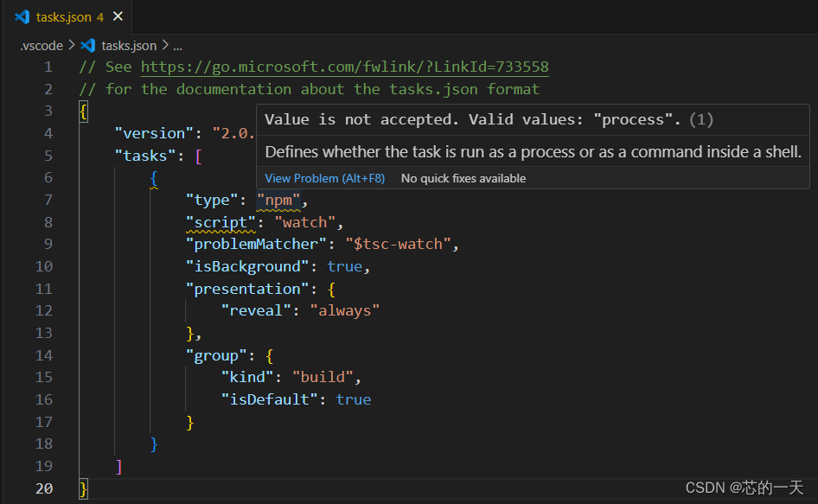Click the error count (1) in the tooltip
Image resolution: width=818 pixels, height=504 pixels.
coord(700,119)
